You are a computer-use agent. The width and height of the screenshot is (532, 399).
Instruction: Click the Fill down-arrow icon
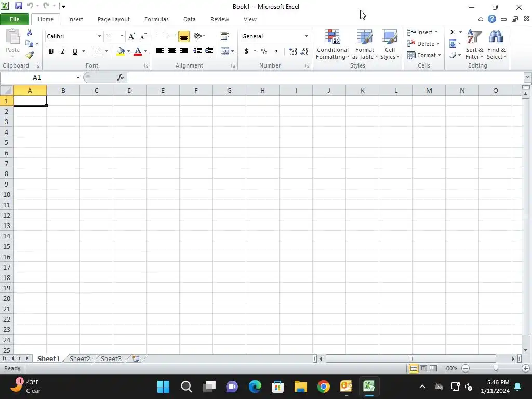[x=453, y=44]
